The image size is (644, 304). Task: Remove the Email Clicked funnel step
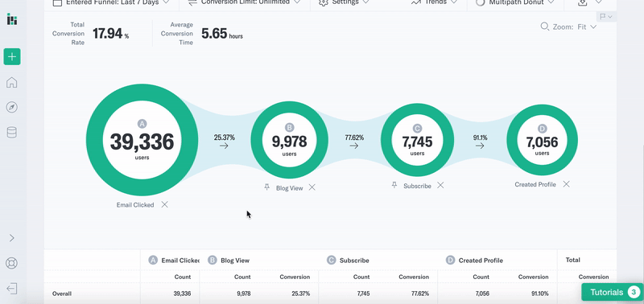165,204
